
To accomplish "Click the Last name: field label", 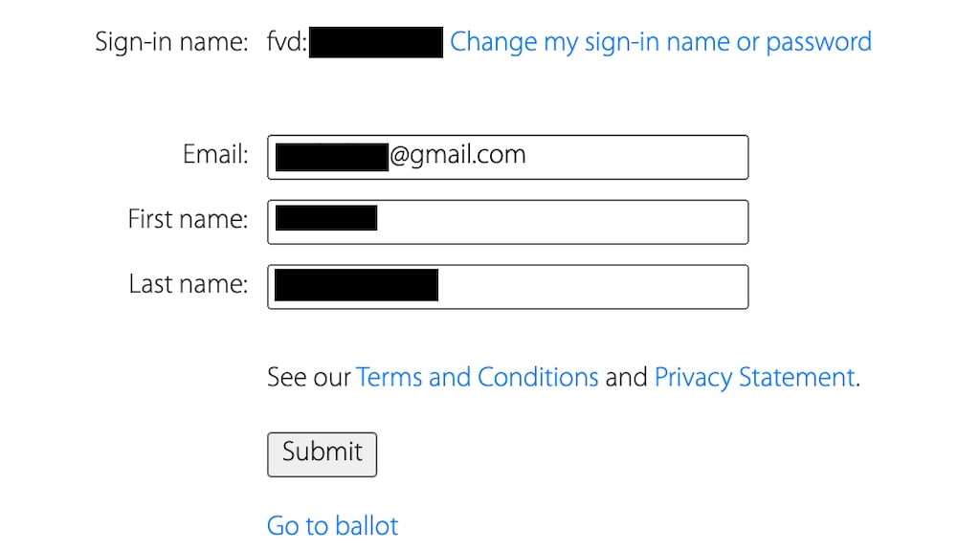I will (x=189, y=284).
